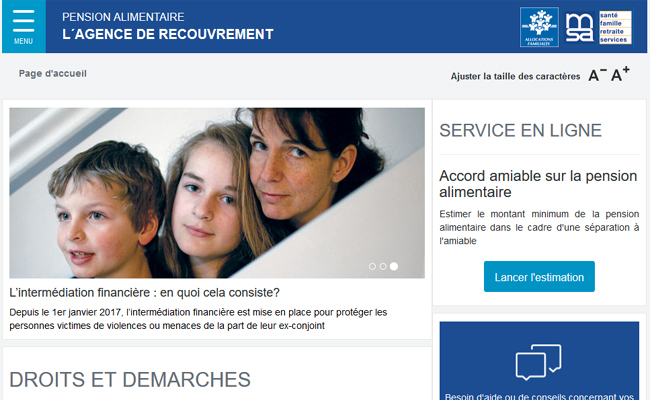This screenshot has width=650, height=400.
Task: Click the SERVICE EN LIGNE heading
Action: pyautogui.click(x=520, y=131)
